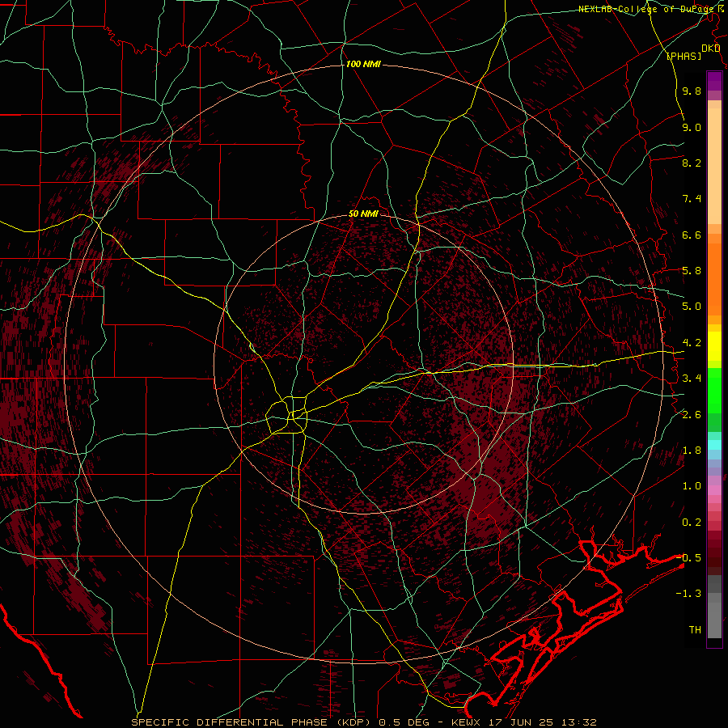Click the orange band of the color scale
Viewport: 728px width, 728px height.
click(x=714, y=278)
